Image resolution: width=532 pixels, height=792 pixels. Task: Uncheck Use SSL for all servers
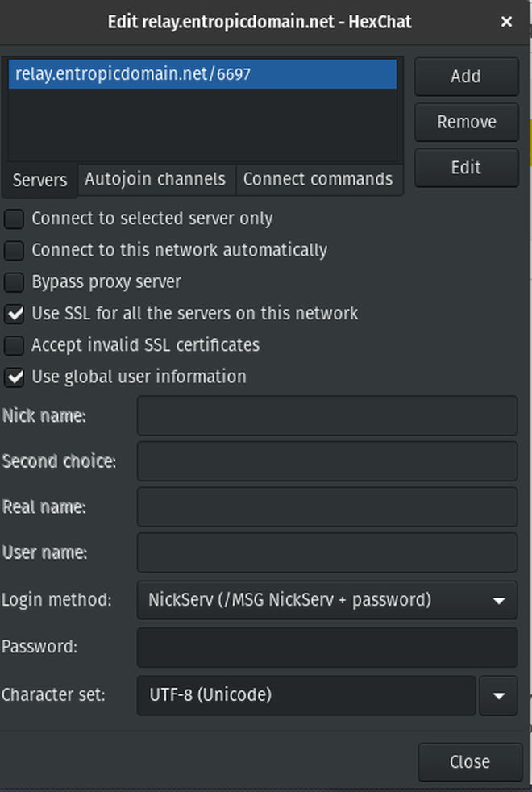click(x=15, y=314)
